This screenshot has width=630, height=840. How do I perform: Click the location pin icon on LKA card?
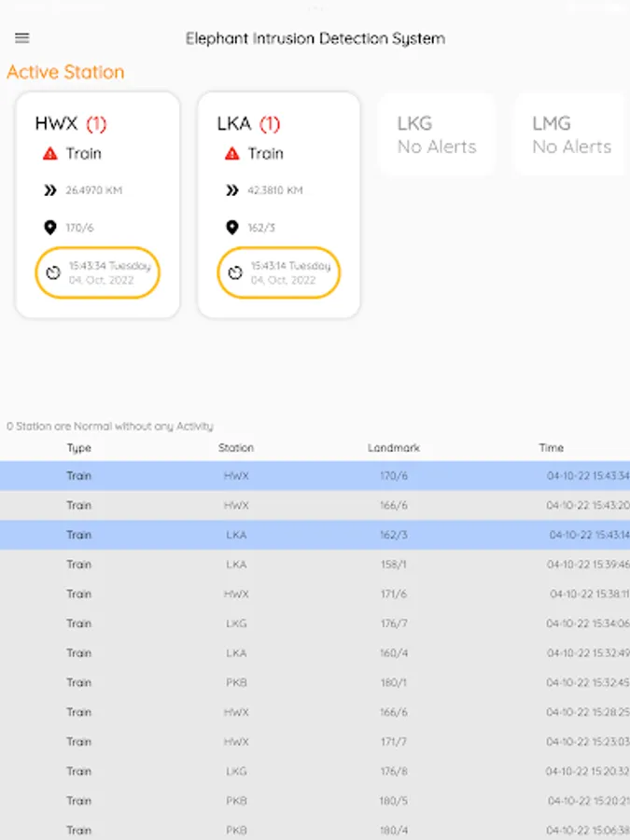tap(232, 227)
